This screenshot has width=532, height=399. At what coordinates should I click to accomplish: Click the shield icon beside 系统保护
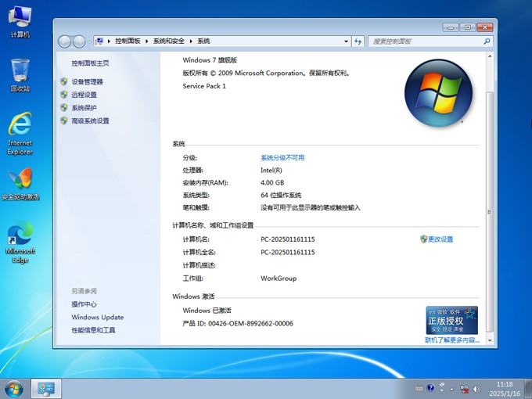click(64, 107)
